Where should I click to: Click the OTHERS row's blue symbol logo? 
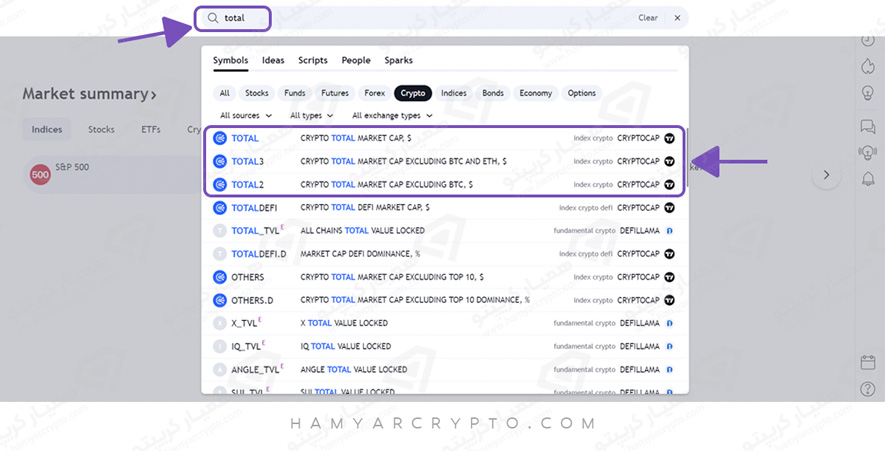(220, 277)
